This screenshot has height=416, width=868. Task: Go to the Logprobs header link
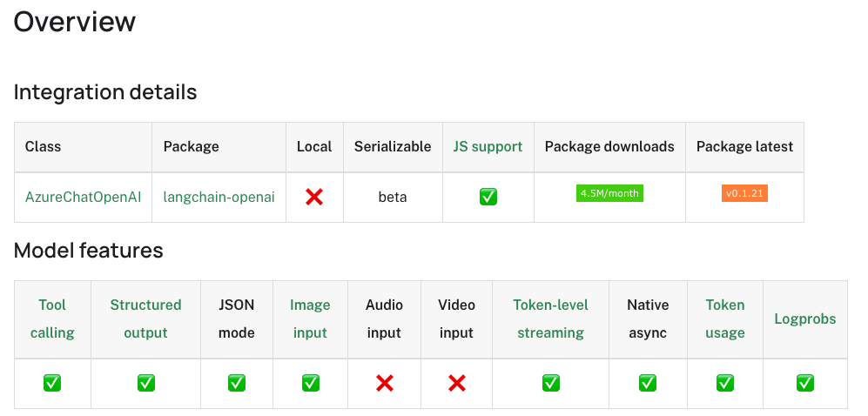tap(805, 319)
